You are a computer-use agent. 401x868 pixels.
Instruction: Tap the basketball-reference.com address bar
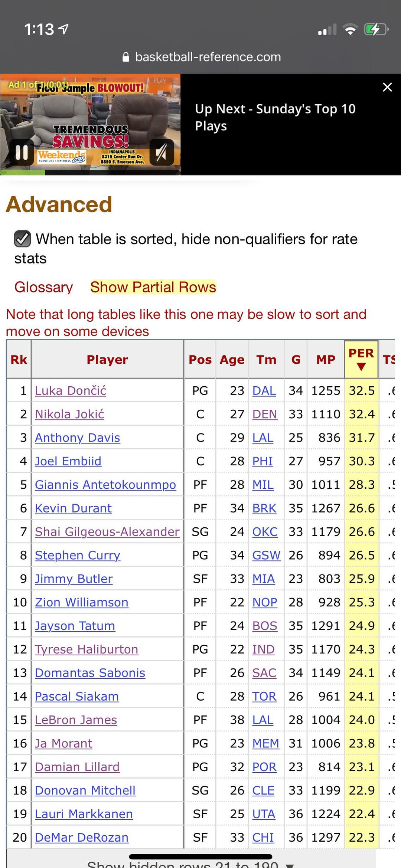pos(208,57)
